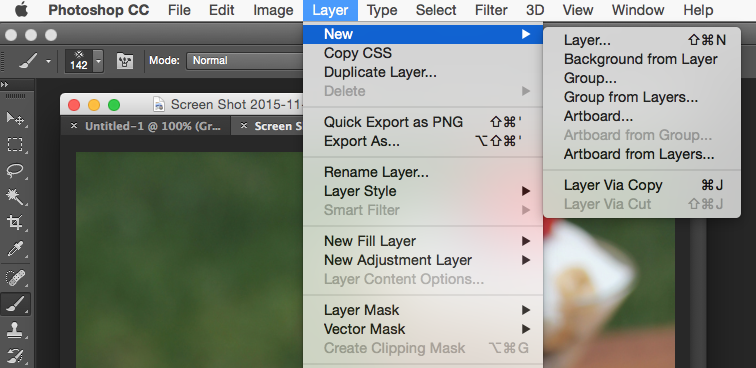Choose New in Layer menu
The width and height of the screenshot is (756, 368).
click(x=423, y=34)
